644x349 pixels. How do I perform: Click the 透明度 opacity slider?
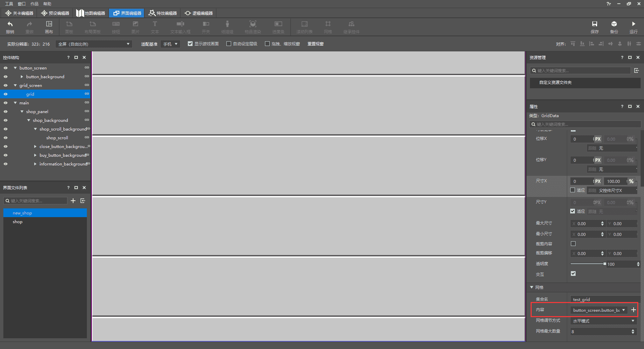coord(587,264)
